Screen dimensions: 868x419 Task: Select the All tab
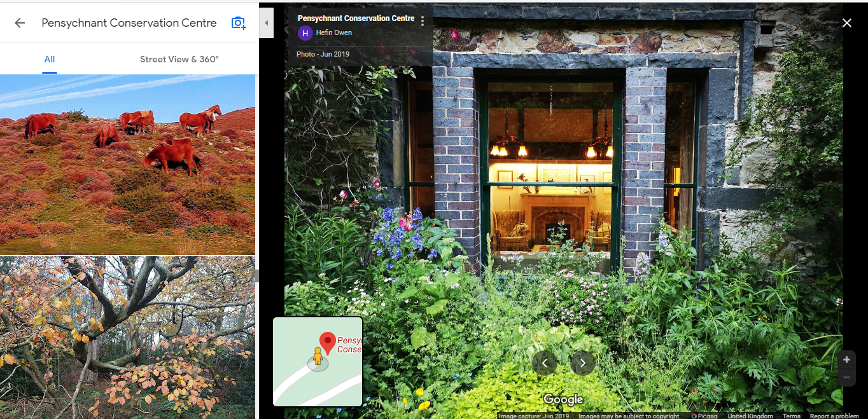(50, 59)
